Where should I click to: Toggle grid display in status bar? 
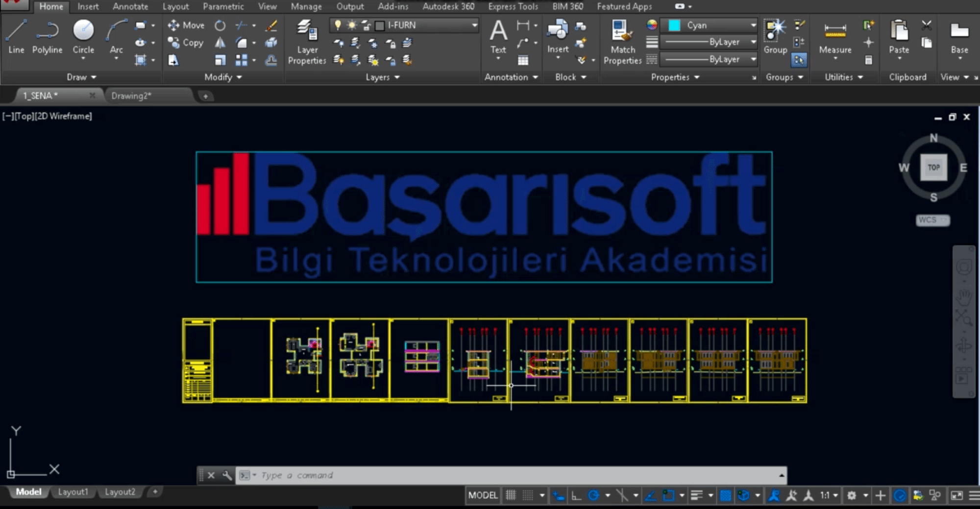pos(511,495)
